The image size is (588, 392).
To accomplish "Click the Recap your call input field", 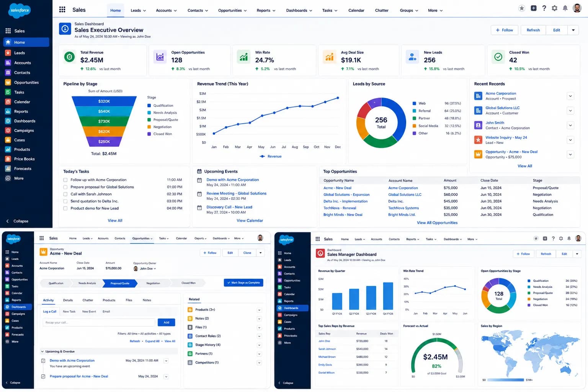I will pyautogui.click(x=99, y=322).
